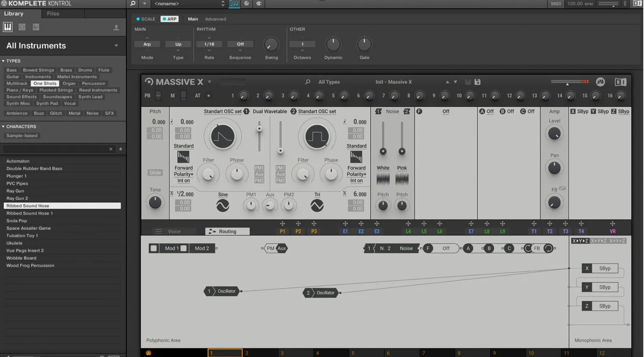Click the plug-in knob icon in header
This screenshot has width=644, height=357.
pyautogui.click(x=247, y=3)
